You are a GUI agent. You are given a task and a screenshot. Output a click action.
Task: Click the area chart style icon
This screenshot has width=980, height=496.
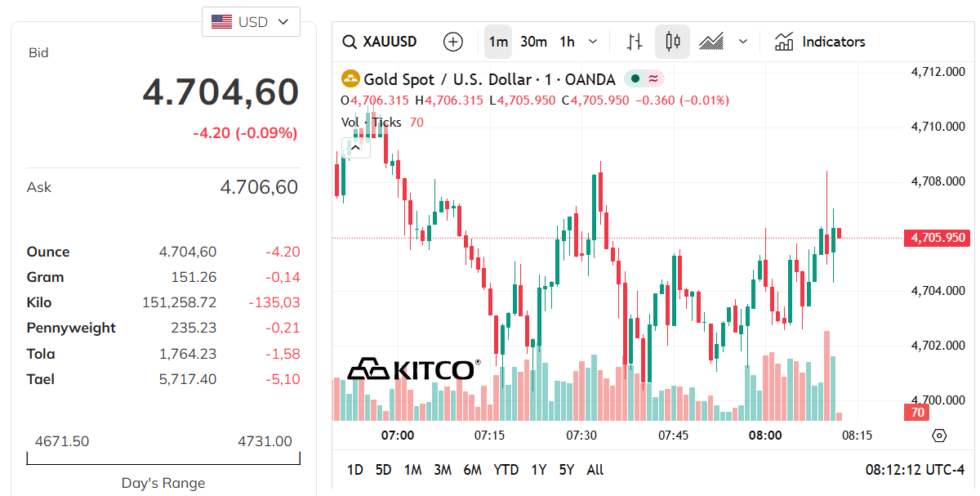tap(710, 41)
